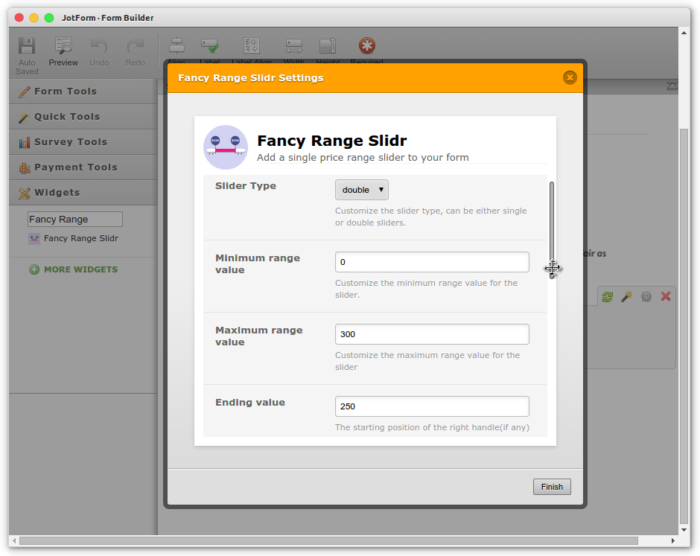Click the Maximum range value field

[432, 334]
